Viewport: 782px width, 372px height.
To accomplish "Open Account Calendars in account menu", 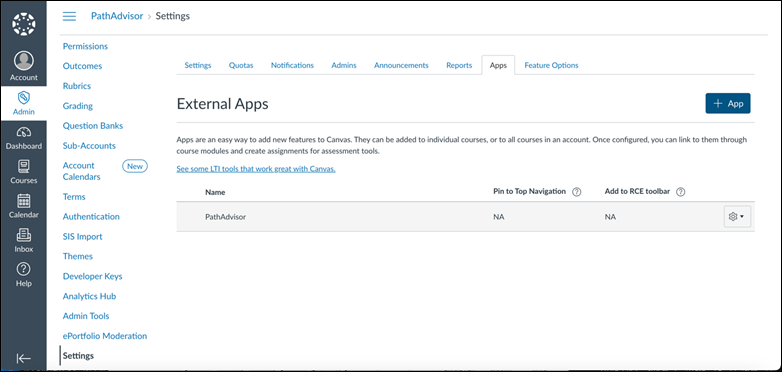I will tap(82, 171).
